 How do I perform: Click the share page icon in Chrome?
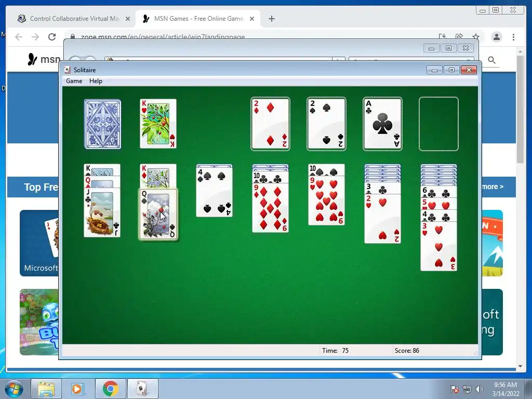point(459,37)
